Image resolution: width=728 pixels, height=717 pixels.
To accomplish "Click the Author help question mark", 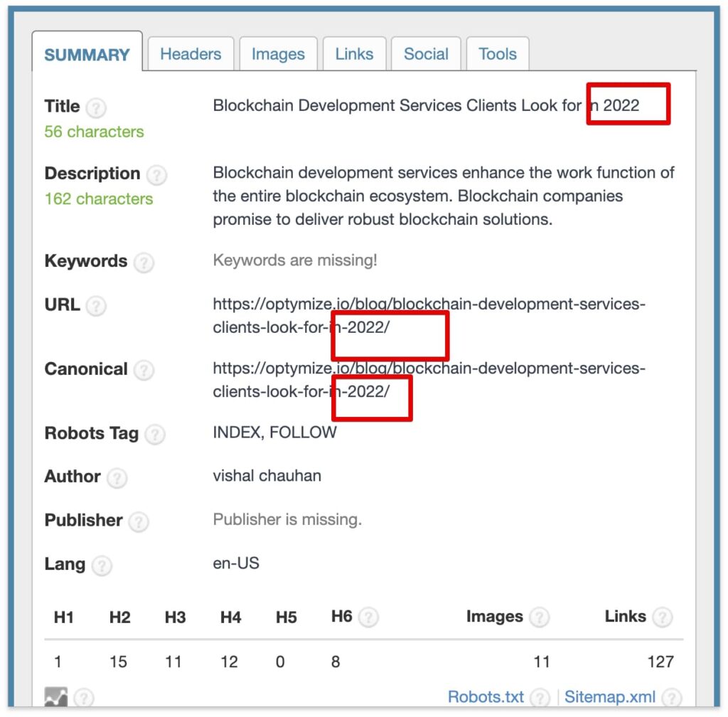I will (x=117, y=478).
